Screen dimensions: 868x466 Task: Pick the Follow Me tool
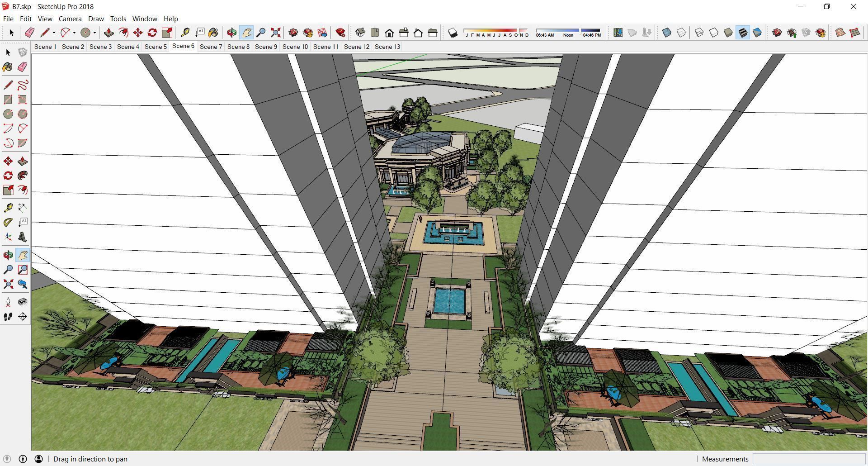(23, 176)
